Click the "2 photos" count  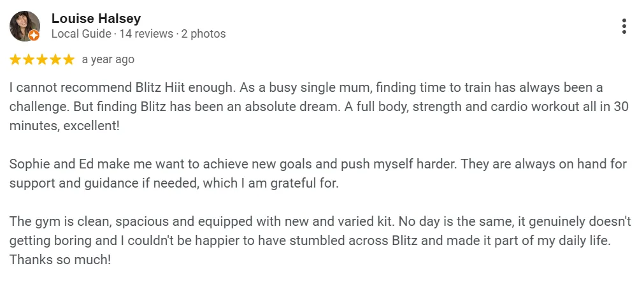click(204, 34)
